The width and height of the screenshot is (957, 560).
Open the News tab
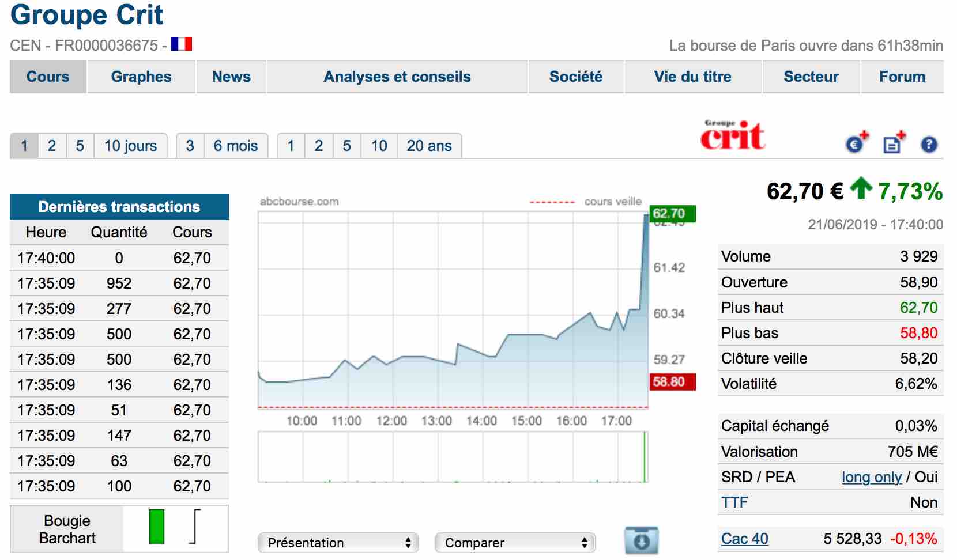pyautogui.click(x=231, y=77)
